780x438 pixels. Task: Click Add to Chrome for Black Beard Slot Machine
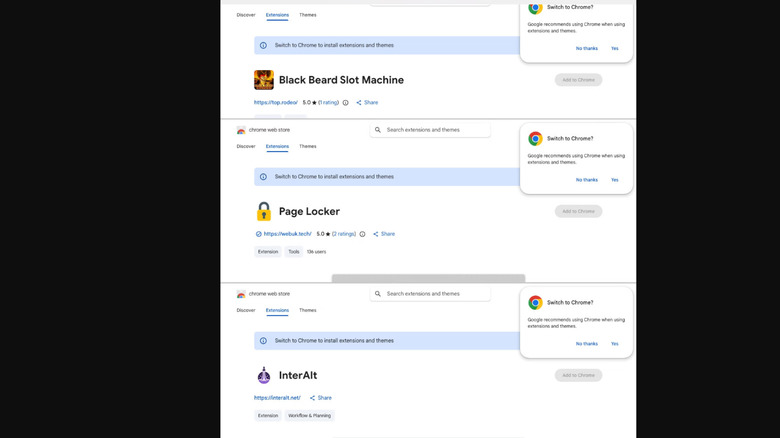[578, 80]
